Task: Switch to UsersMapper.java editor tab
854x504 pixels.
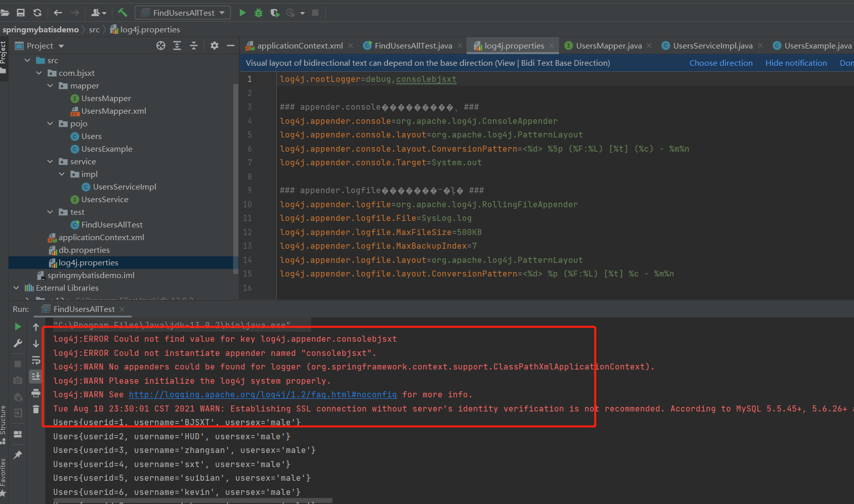Action: (x=609, y=45)
